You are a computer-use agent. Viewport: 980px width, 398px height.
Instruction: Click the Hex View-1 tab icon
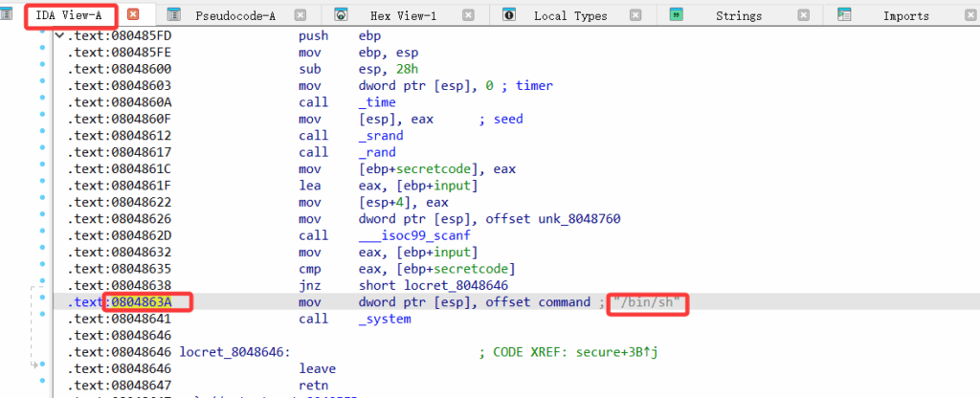[342, 15]
